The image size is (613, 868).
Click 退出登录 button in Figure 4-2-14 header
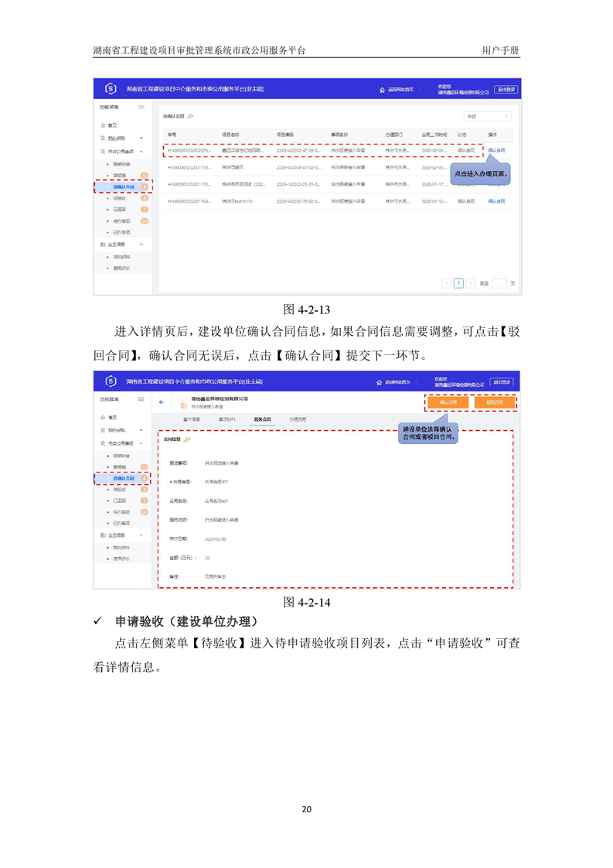[x=502, y=382]
